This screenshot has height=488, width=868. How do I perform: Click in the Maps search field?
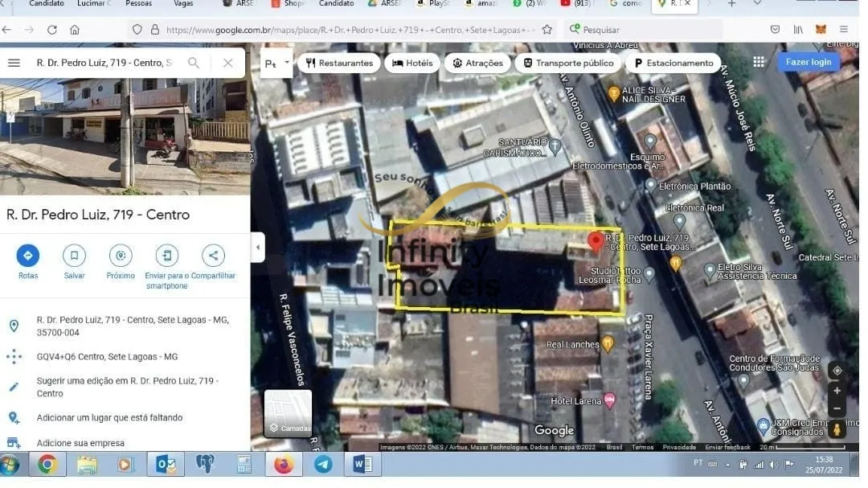[105, 63]
